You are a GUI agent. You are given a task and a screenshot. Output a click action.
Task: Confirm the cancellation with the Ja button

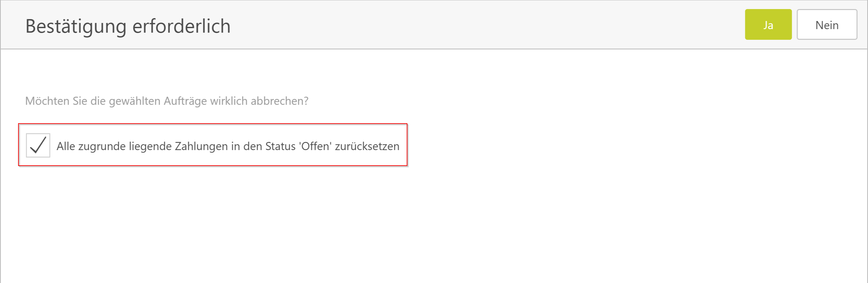[x=768, y=25]
